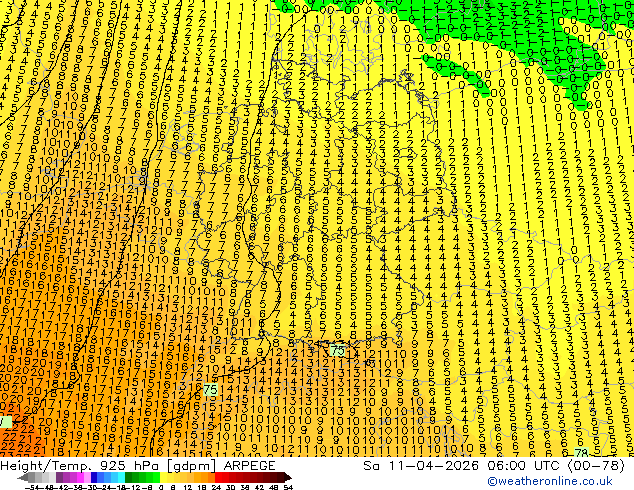Click the '24' legend scale value
This screenshot has height=490, width=634.
pos(217,487)
